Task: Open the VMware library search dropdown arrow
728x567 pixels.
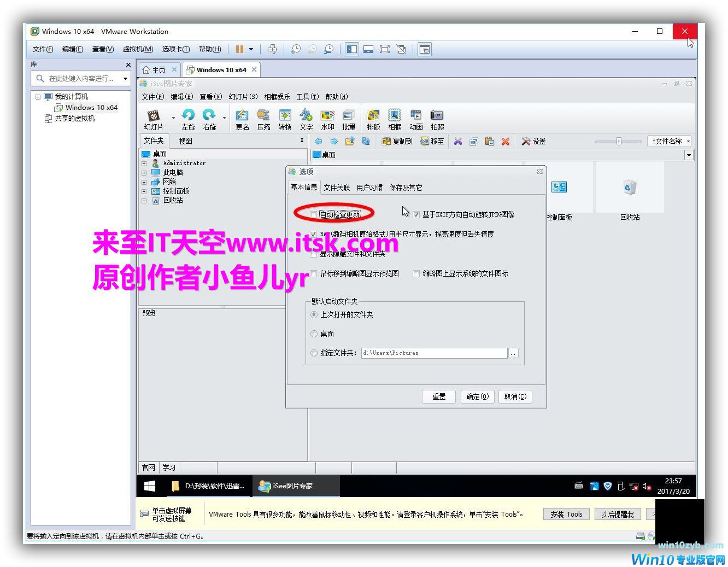Action: click(x=125, y=79)
